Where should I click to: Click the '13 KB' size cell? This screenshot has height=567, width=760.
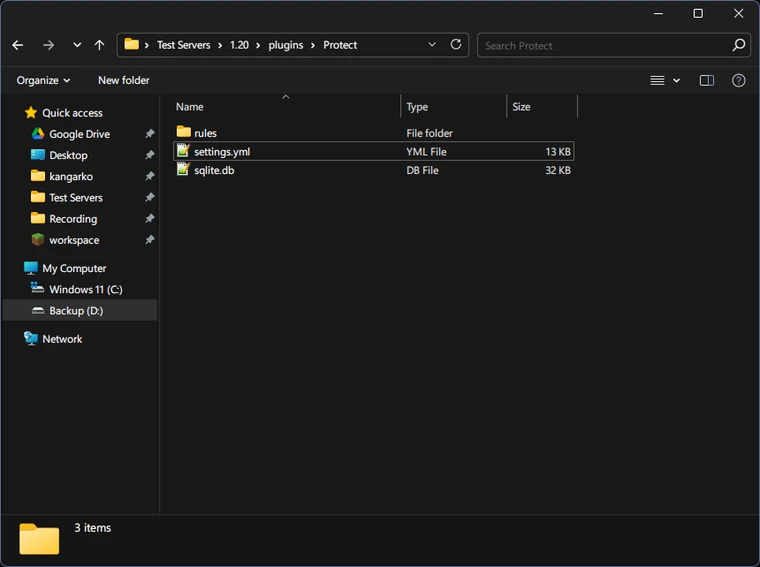(558, 152)
